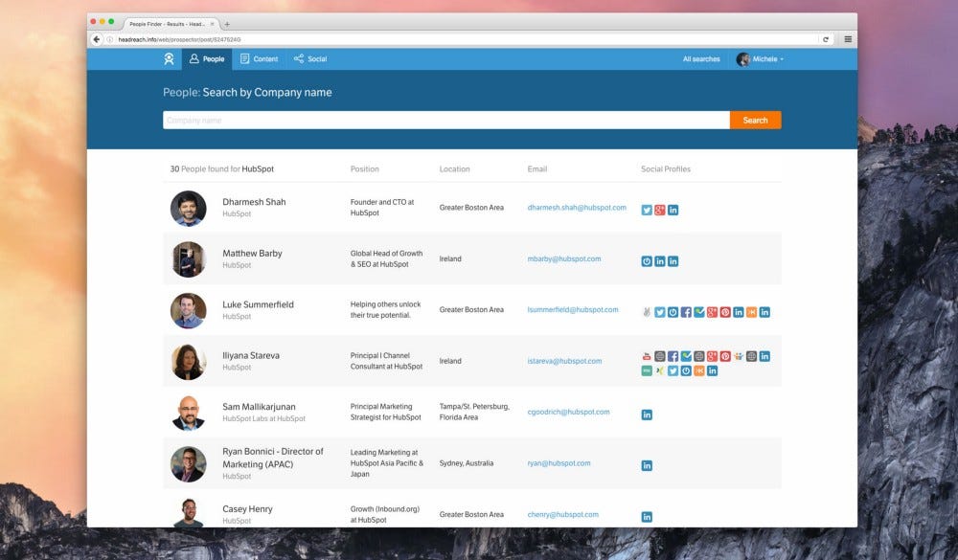Click Luke Summerfield's profile photo
Viewport: 958px width, 560px height.
(x=188, y=310)
